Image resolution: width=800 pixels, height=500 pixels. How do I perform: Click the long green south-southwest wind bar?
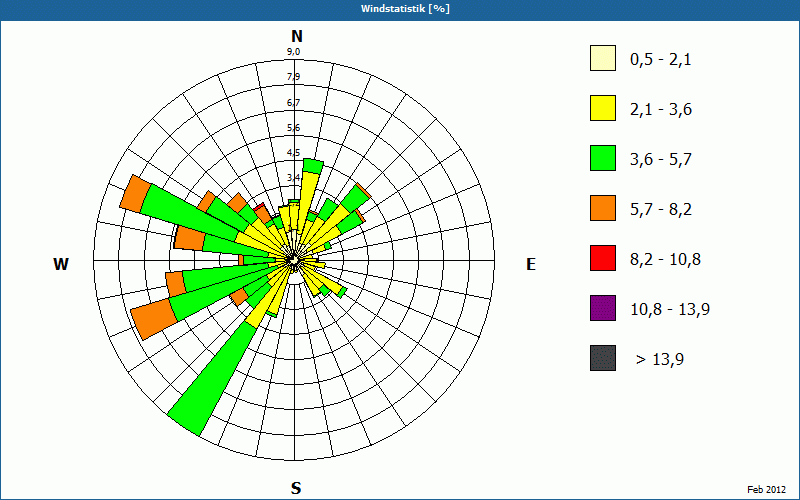point(212,380)
